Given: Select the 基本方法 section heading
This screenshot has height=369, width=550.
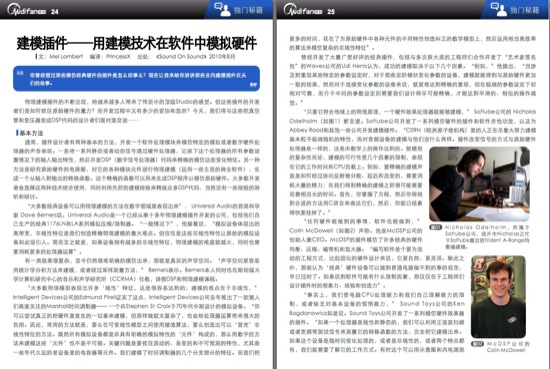Looking at the screenshot, I should click(31, 133).
